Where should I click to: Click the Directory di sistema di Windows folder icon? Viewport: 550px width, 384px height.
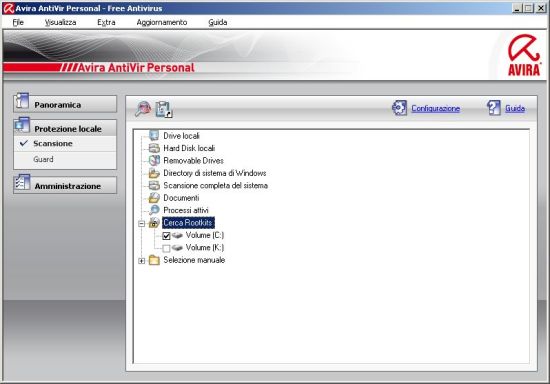(154, 173)
